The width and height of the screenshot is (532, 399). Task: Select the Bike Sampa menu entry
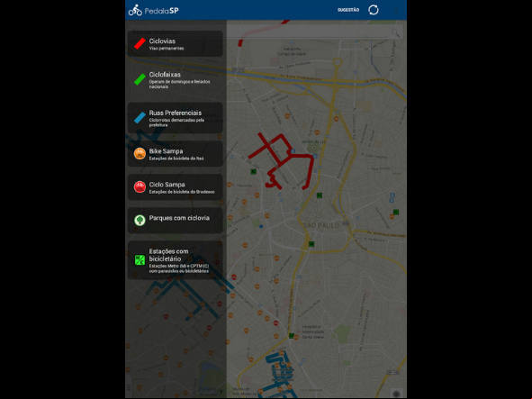tap(176, 154)
